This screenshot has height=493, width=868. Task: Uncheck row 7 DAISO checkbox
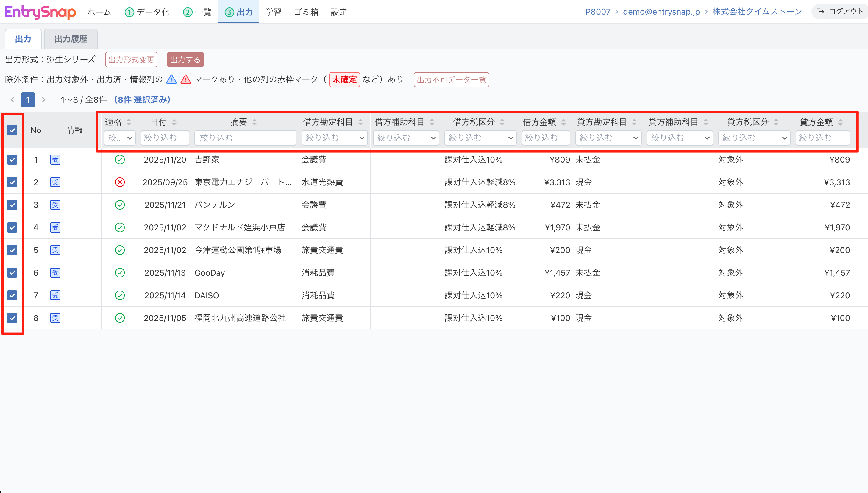pos(12,295)
